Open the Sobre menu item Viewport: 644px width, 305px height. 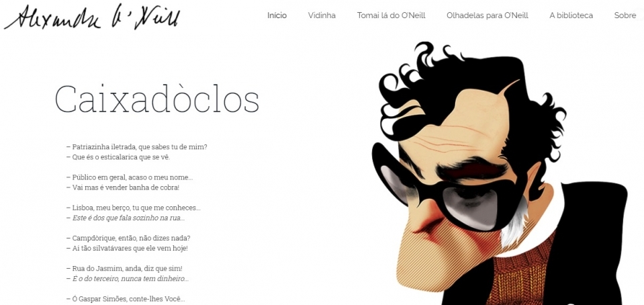[x=625, y=15]
